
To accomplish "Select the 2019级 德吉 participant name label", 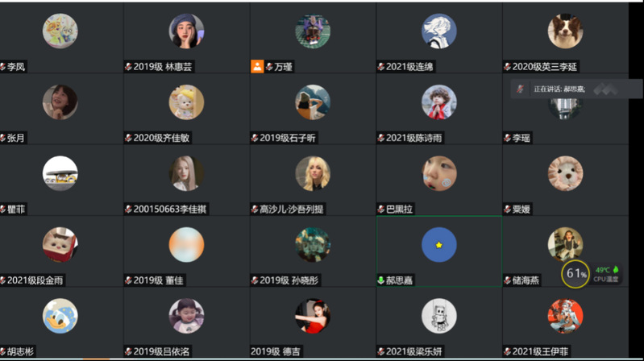I will coord(275,351).
